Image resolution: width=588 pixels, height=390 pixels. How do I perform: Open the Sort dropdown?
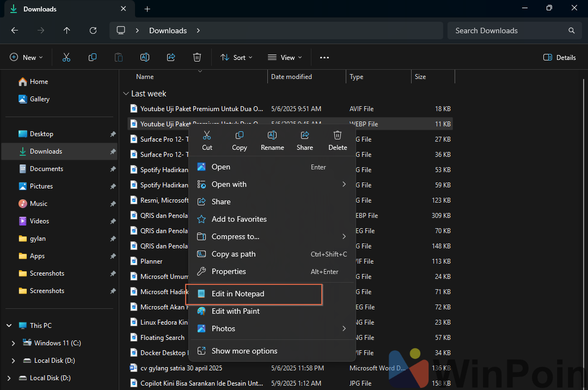pos(236,57)
